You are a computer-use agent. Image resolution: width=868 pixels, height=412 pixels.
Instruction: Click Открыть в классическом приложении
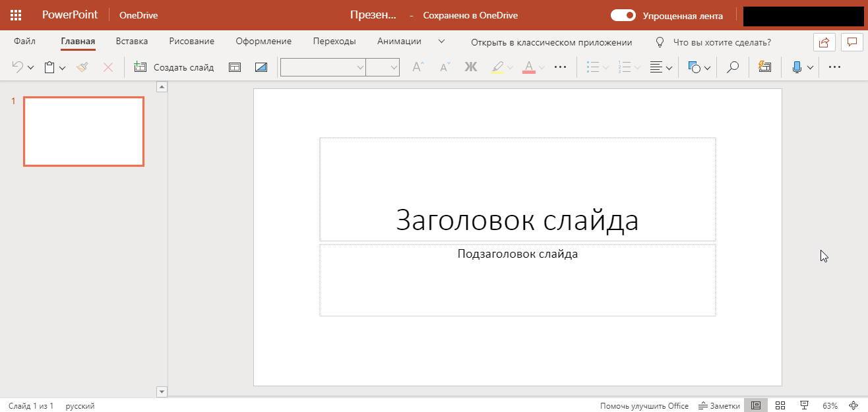551,42
